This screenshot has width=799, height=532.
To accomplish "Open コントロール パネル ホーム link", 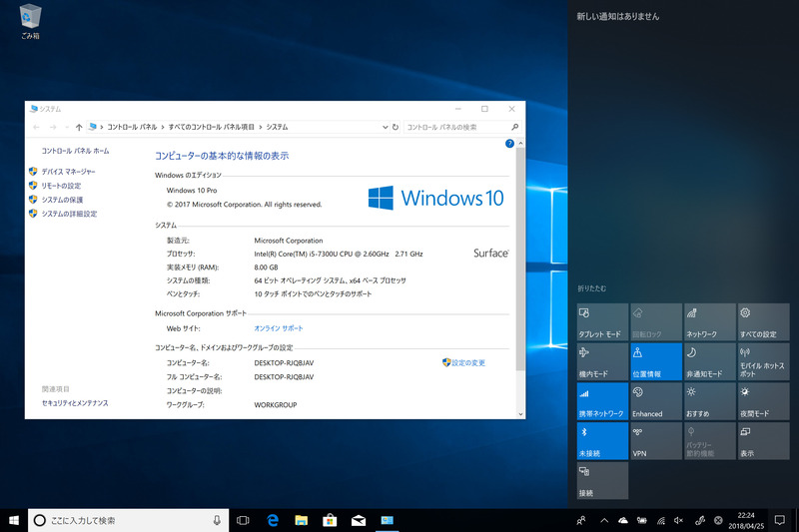I will [75, 151].
